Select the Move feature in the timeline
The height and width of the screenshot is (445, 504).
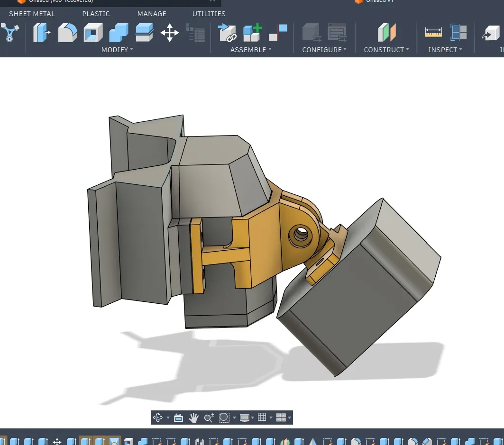[x=57, y=442]
